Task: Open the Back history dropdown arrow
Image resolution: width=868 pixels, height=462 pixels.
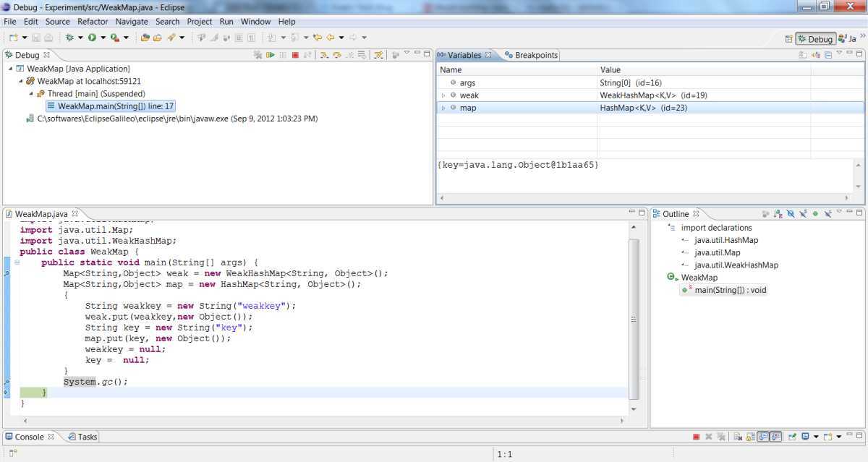Action: coord(341,38)
